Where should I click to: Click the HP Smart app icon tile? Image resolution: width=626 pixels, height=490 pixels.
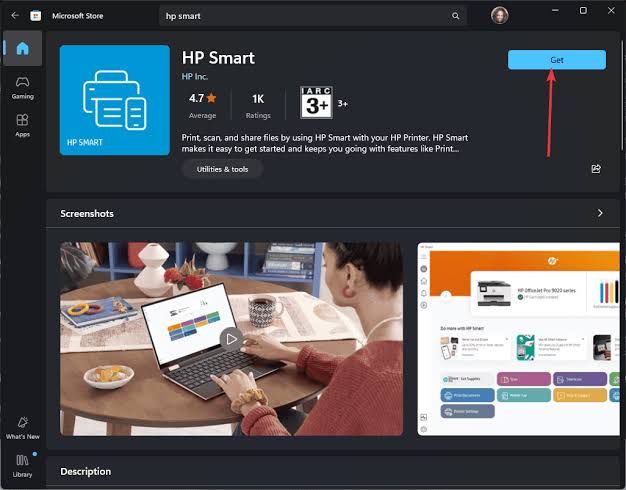115,100
